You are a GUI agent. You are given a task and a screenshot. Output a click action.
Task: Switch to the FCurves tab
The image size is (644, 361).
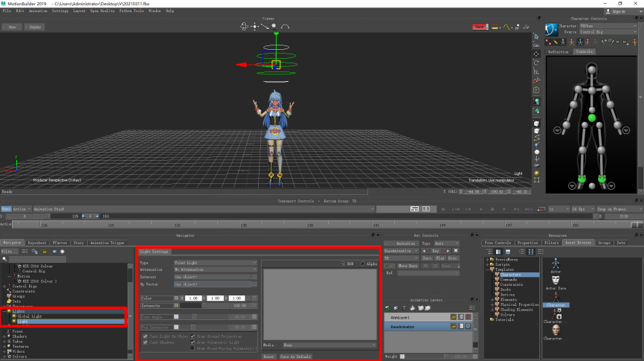[x=59, y=242]
